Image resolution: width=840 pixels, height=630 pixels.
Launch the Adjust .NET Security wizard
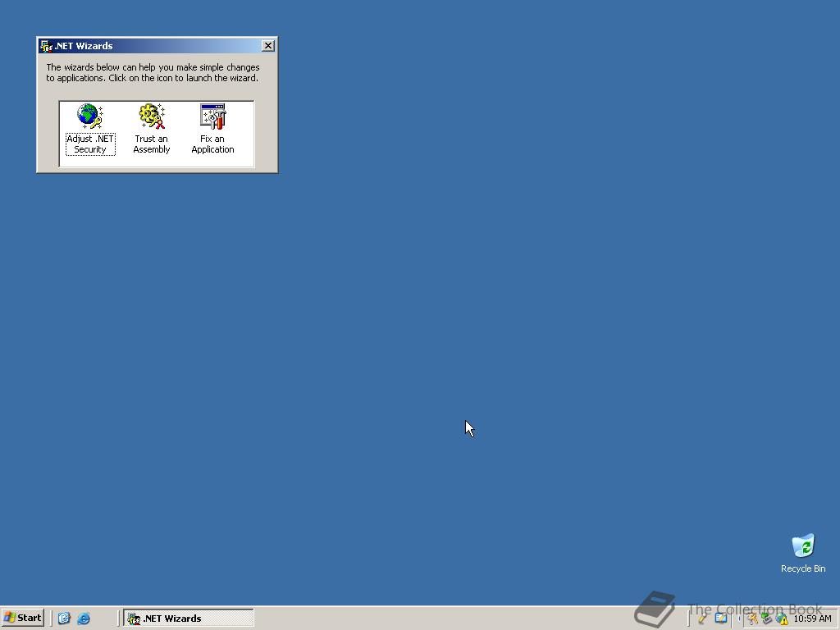click(x=90, y=129)
